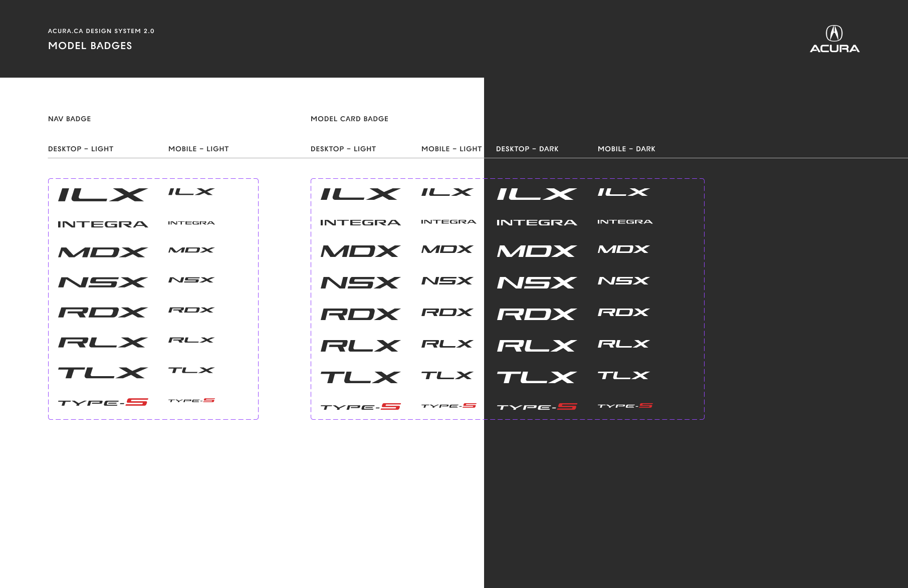
Task: Pick the NSX badge under Nav Badge Mobile – Light
Action: click(191, 280)
